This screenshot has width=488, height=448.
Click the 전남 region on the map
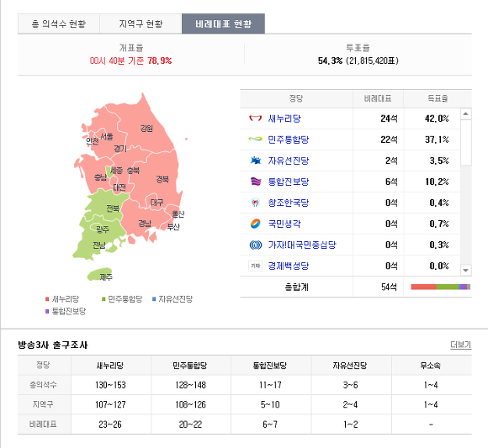pos(99,245)
